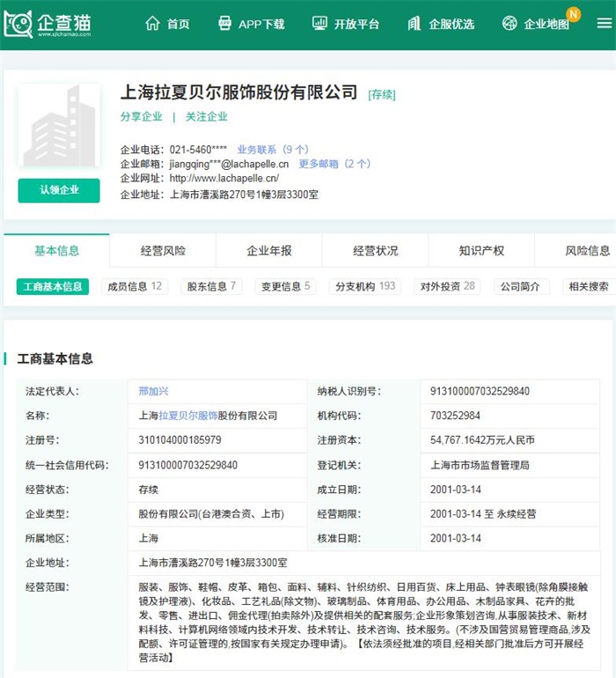Switch to 知识产权 tab
This screenshot has height=678, width=616.
[x=481, y=251]
